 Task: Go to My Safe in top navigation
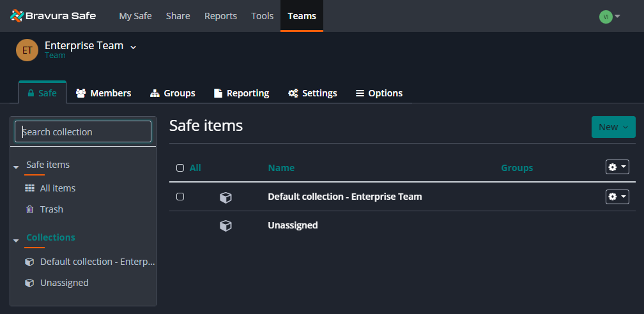tap(135, 16)
